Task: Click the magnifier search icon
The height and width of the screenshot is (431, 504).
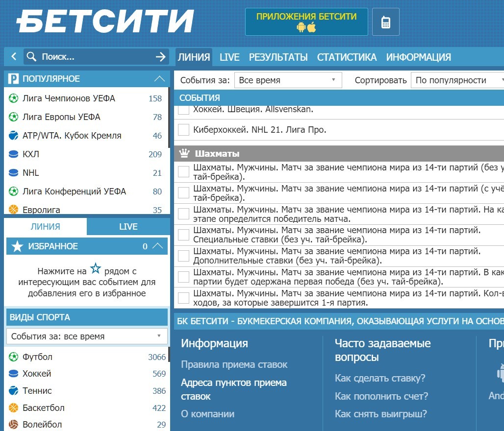Action: point(31,56)
